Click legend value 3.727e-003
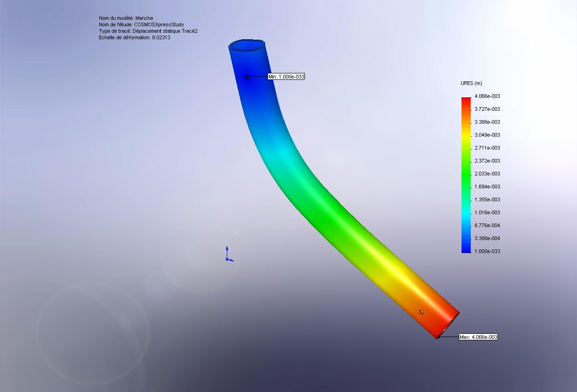Image resolution: width=577 pixels, height=392 pixels. tap(487, 109)
